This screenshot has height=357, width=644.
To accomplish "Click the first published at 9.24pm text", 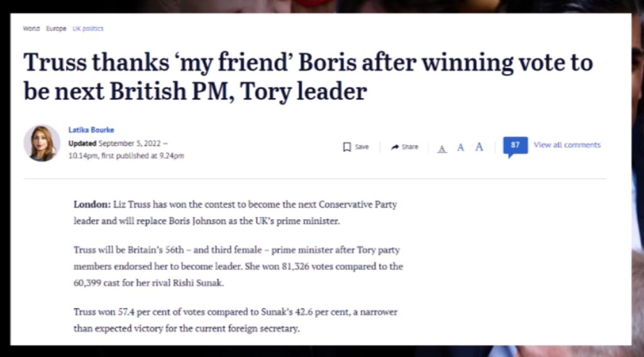I will 145,155.
